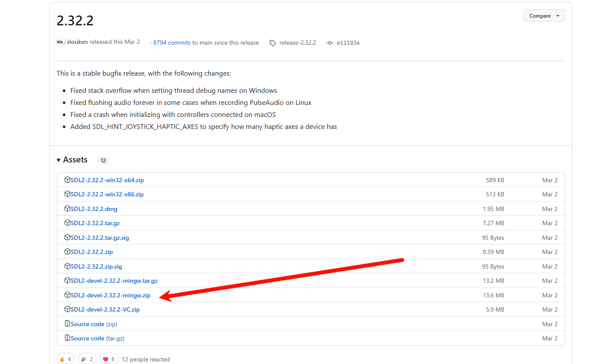This screenshot has width=606, height=364.
Task: Click package icon for SDL2-devel-2.32.2-mingw.tar.gz
Action: (67, 280)
